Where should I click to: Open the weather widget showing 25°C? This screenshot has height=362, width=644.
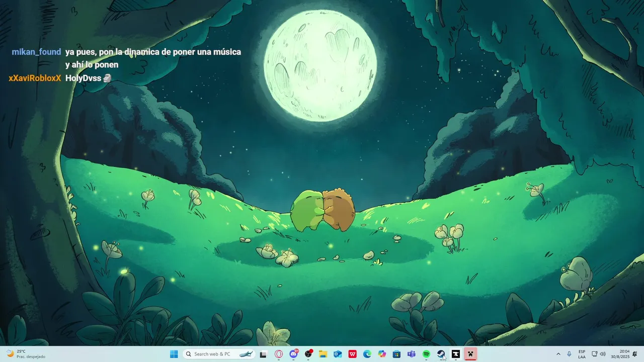pos(25,354)
